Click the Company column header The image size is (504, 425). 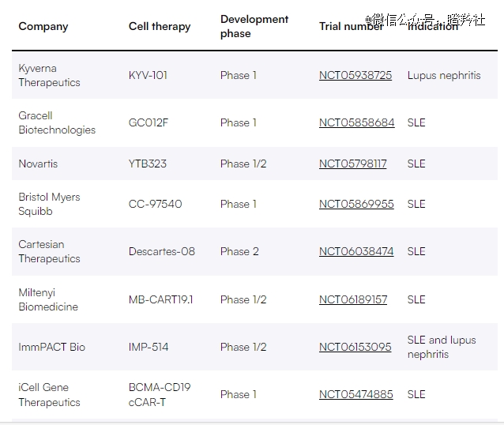point(43,26)
